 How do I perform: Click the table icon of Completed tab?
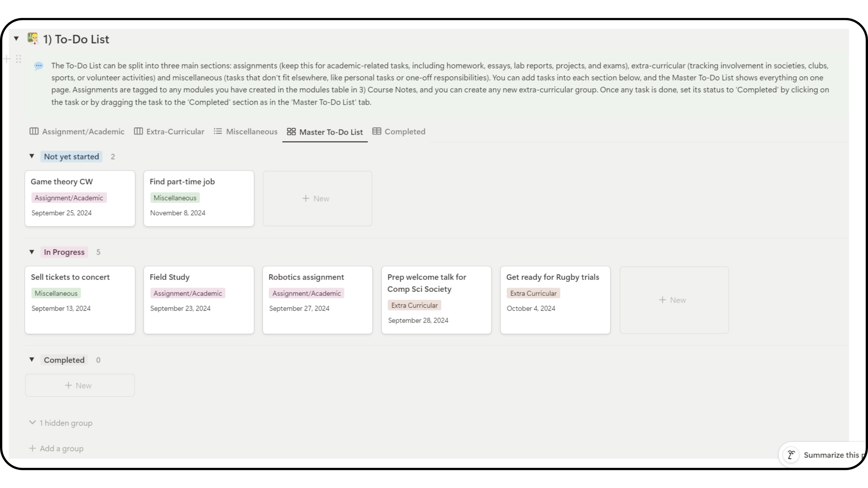click(x=377, y=131)
